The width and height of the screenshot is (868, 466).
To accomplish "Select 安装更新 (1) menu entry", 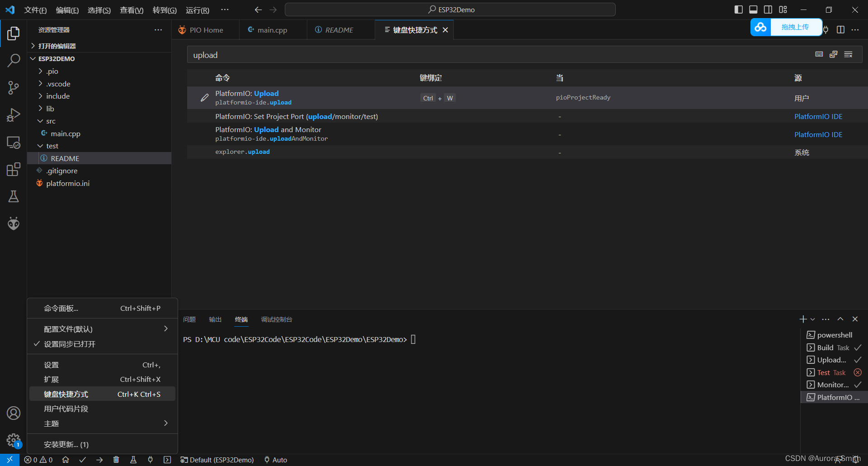I will 102,444.
